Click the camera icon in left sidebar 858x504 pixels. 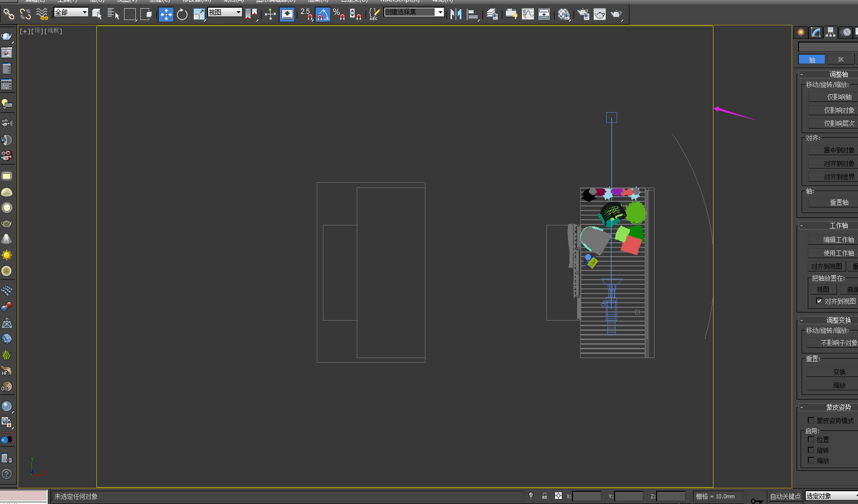(7, 123)
